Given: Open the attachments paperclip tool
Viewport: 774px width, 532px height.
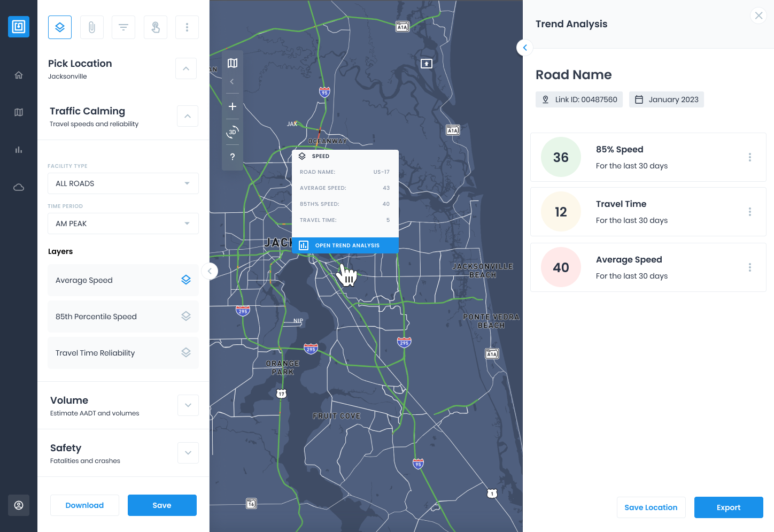Looking at the screenshot, I should click(x=91, y=27).
